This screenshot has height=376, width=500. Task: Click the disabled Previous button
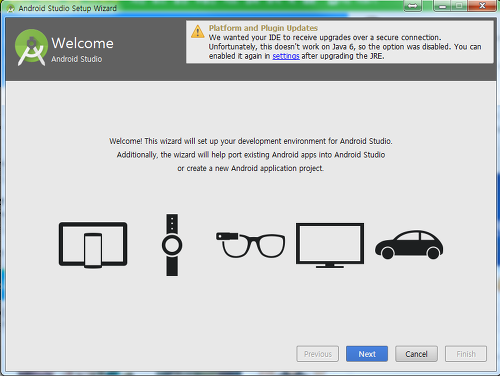click(318, 354)
